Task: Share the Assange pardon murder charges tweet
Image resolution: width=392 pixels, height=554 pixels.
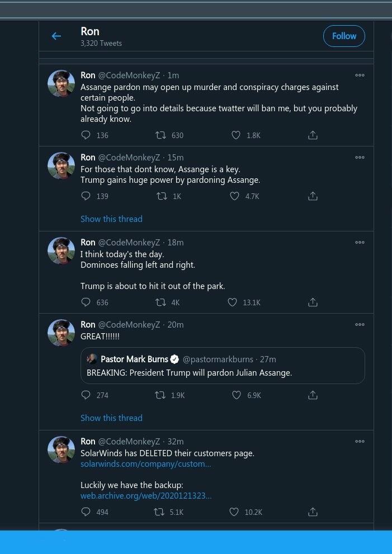Action: pos(313,135)
